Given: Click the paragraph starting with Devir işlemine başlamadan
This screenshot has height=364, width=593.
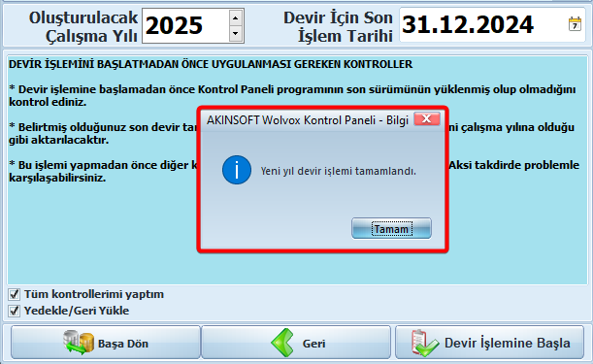Looking at the screenshot, I should (x=292, y=95).
